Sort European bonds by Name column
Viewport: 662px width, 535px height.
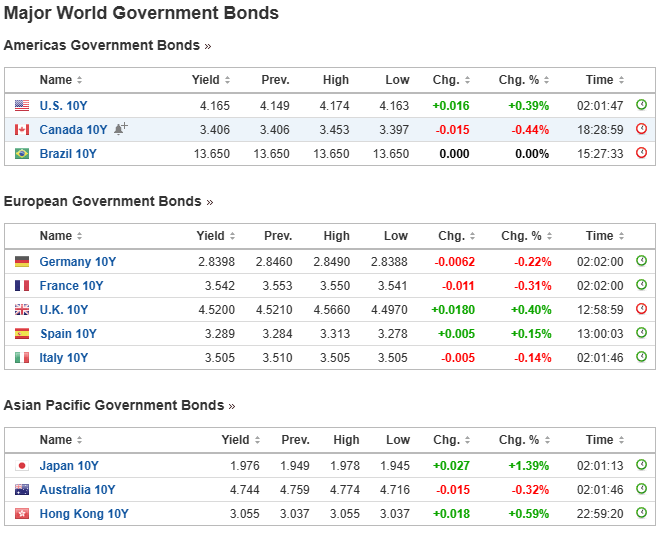[x=62, y=236]
